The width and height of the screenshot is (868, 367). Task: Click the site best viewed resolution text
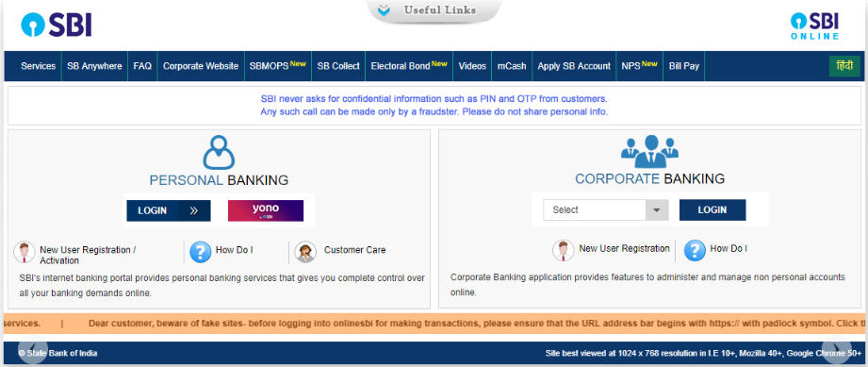(x=703, y=353)
